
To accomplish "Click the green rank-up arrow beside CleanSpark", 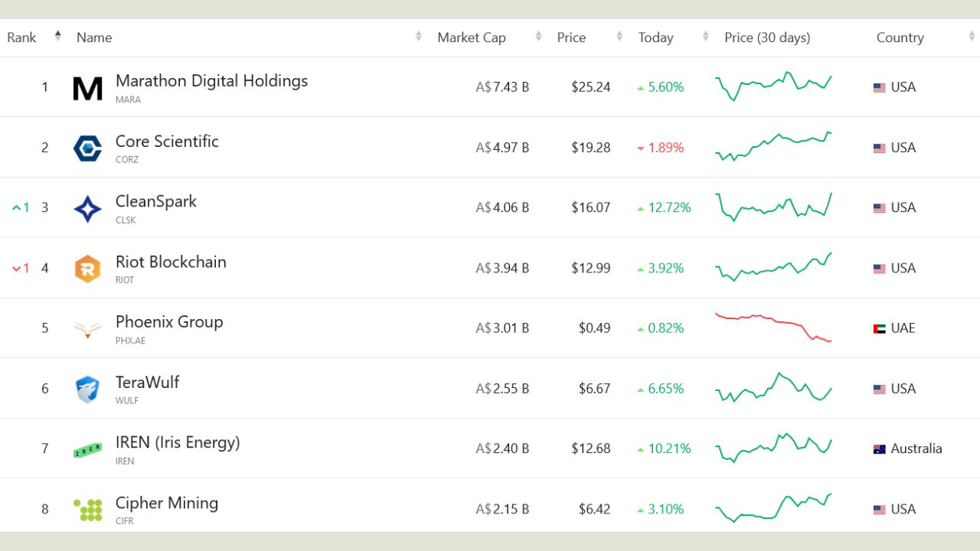I will pos(16,207).
